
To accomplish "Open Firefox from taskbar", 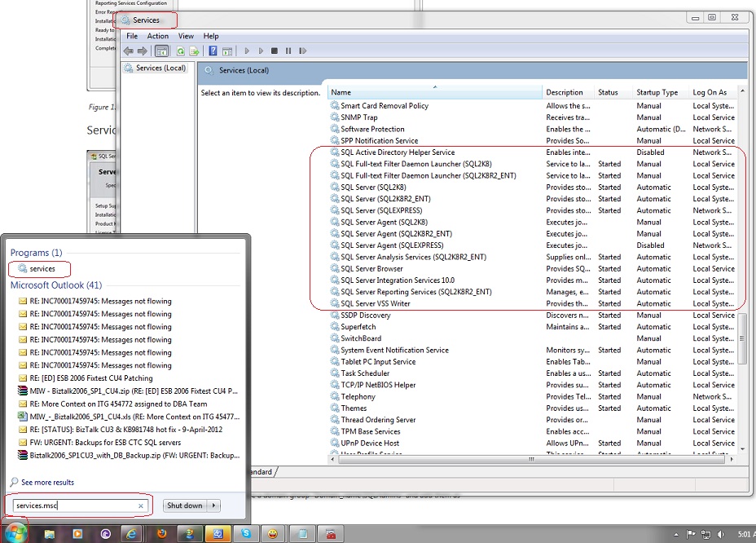I will [x=162, y=534].
